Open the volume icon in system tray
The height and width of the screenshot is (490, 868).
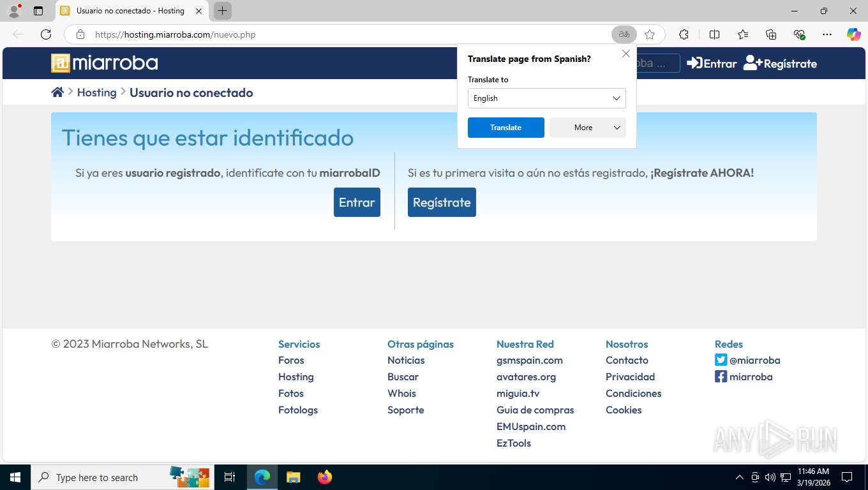click(770, 477)
